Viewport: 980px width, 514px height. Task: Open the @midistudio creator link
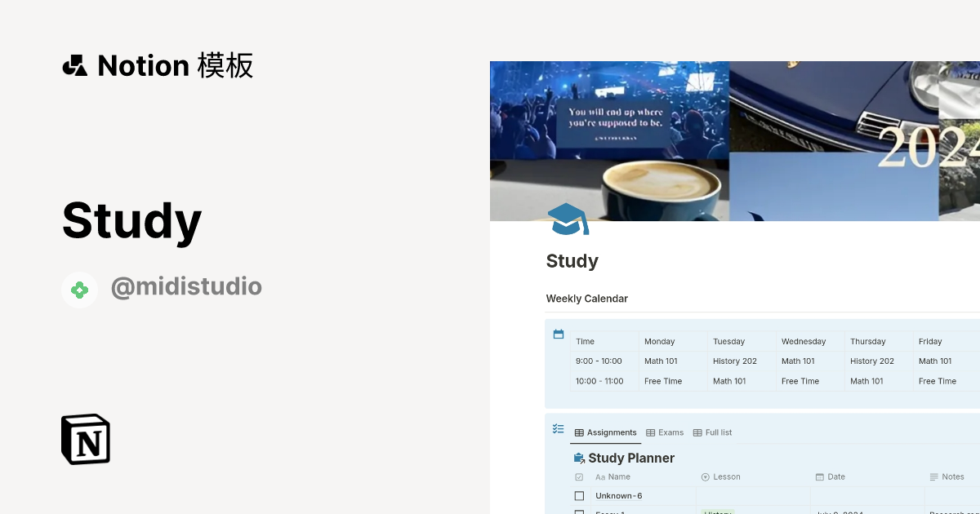coord(186,287)
